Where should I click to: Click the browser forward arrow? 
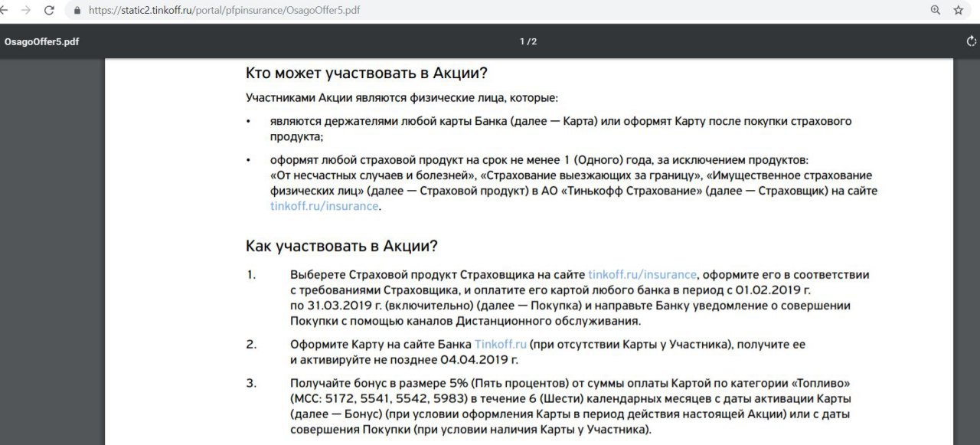coord(26,11)
